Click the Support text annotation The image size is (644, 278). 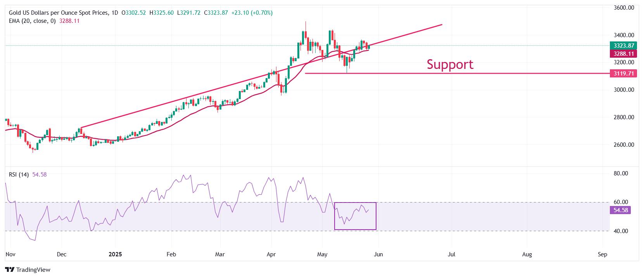(x=450, y=64)
